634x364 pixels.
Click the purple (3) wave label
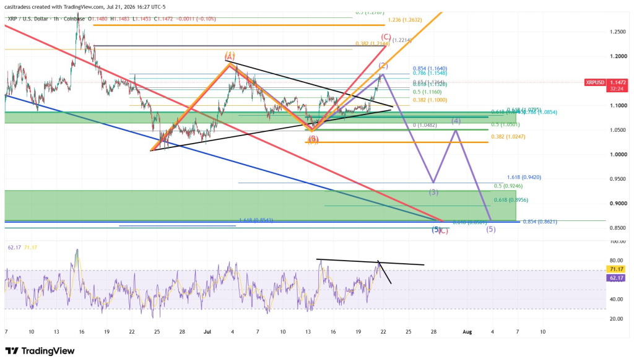(433, 192)
